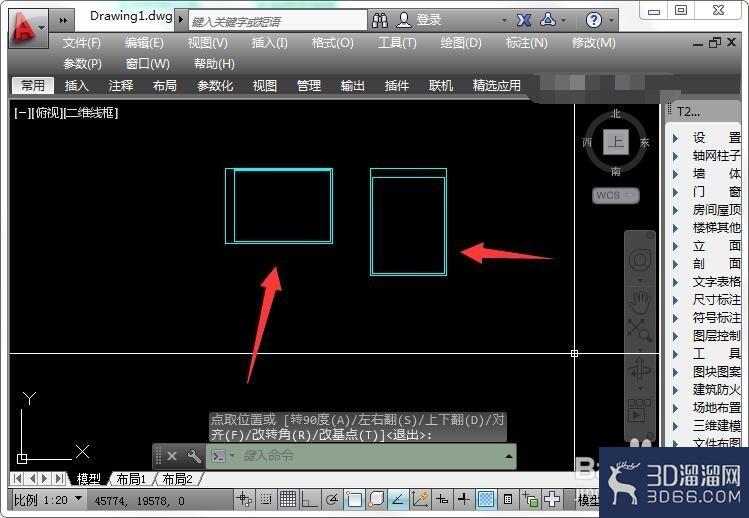Switch to the 参数化 ribbon tab

(x=215, y=86)
